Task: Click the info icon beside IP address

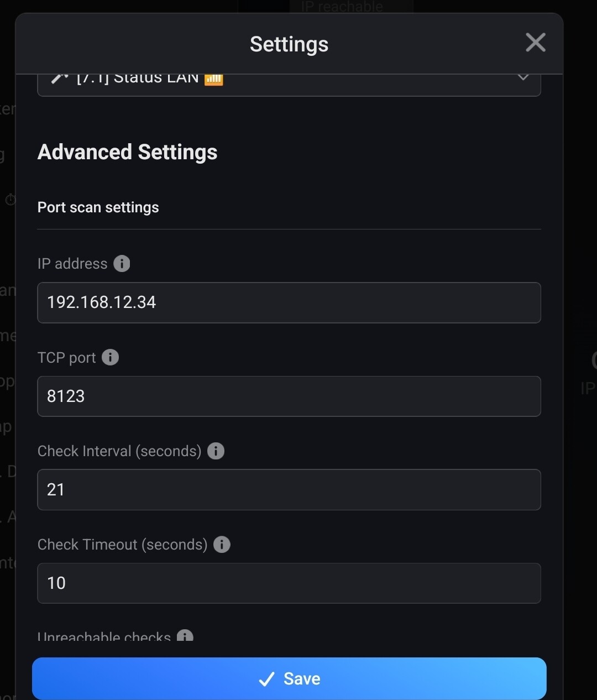Action: [x=122, y=264]
